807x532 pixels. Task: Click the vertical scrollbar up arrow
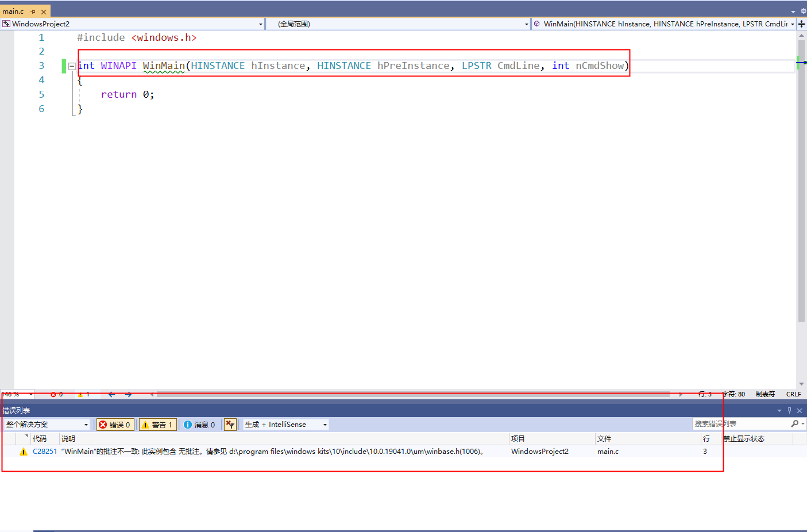pyautogui.click(x=801, y=36)
